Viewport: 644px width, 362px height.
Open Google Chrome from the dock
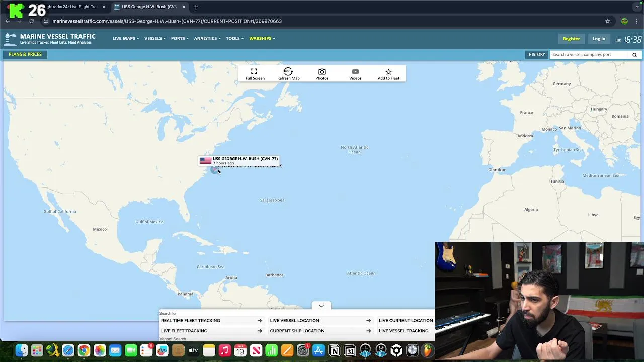coord(84,350)
